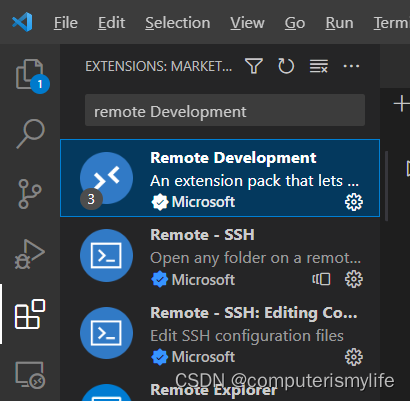Open the Extensions view icon

coord(30,314)
